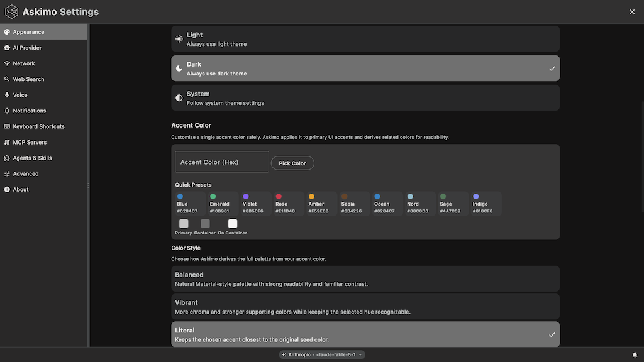Go to Web Search settings
This screenshot has height=362, width=644.
click(43, 79)
